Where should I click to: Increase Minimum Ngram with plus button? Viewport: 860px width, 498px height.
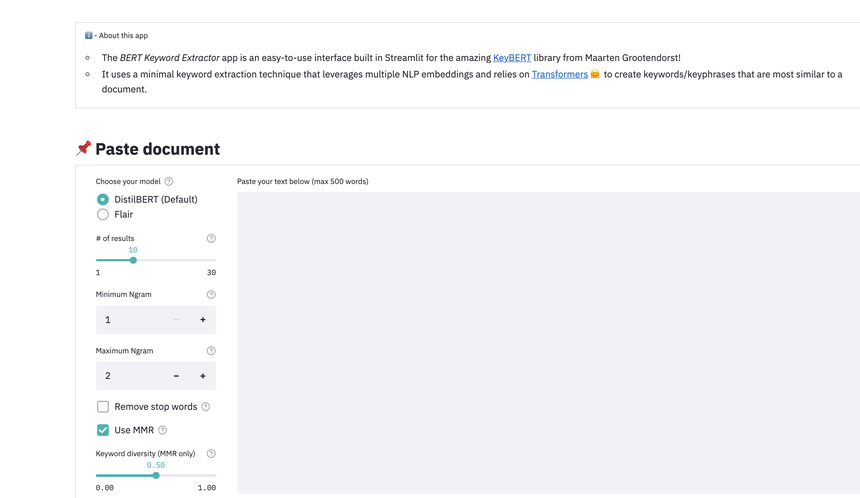tap(203, 320)
